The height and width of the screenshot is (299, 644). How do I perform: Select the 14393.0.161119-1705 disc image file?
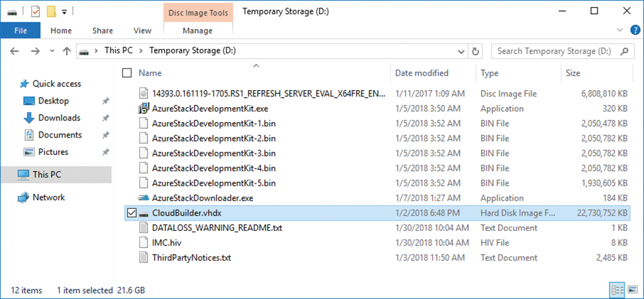tap(269, 94)
